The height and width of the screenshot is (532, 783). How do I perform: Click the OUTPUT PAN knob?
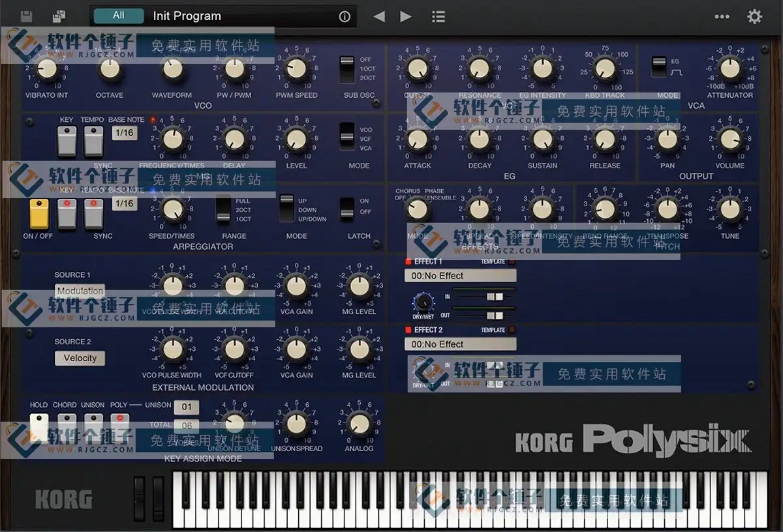pyautogui.click(x=668, y=139)
